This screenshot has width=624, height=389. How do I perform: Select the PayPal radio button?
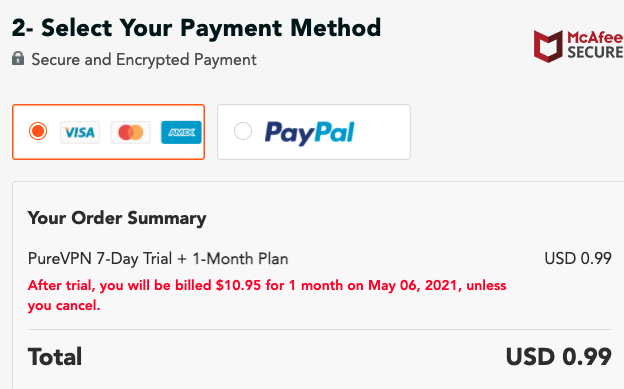tap(243, 131)
